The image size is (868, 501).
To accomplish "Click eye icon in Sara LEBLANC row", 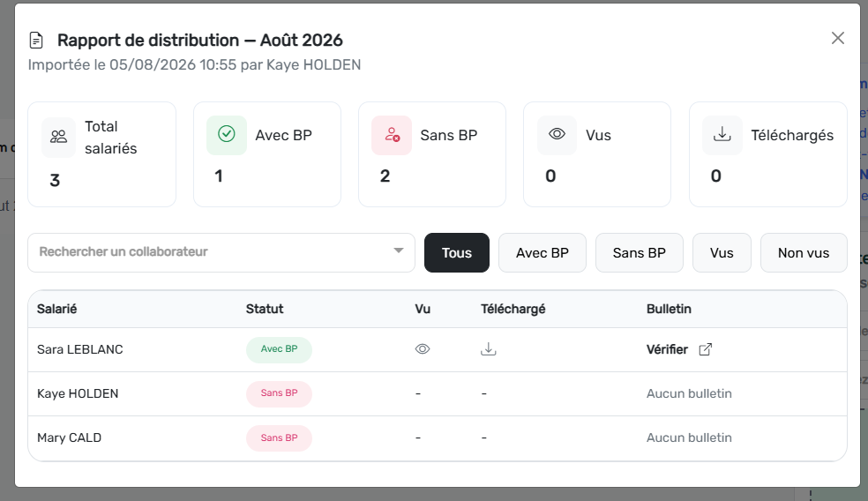I will tap(423, 349).
